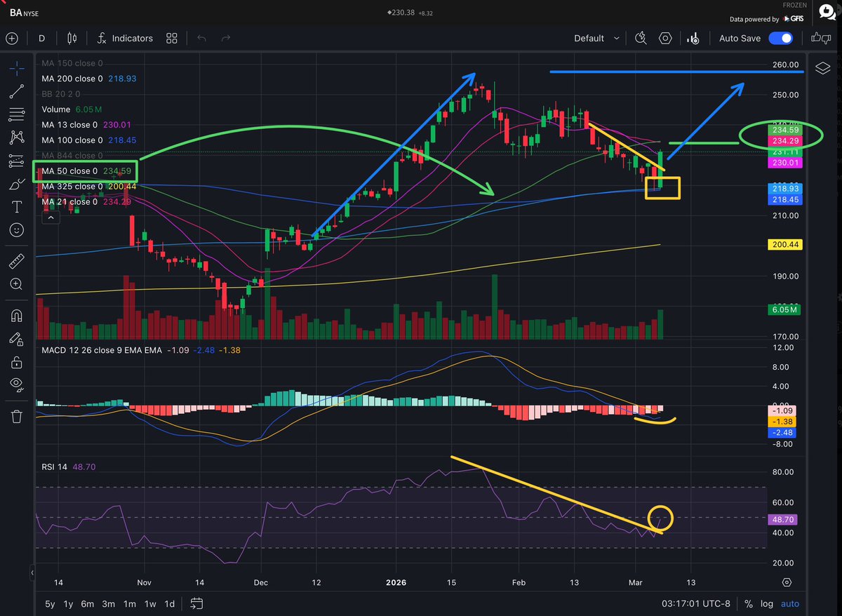
Task: Open the emoji icons tool
Action: pos(18,230)
